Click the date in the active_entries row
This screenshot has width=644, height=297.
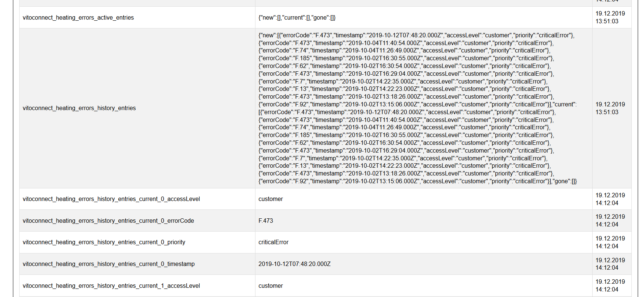coord(610,17)
